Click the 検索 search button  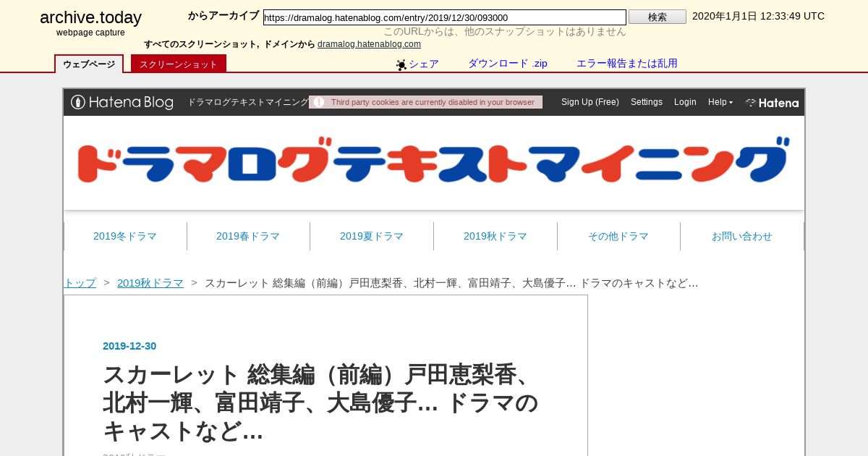658,17
